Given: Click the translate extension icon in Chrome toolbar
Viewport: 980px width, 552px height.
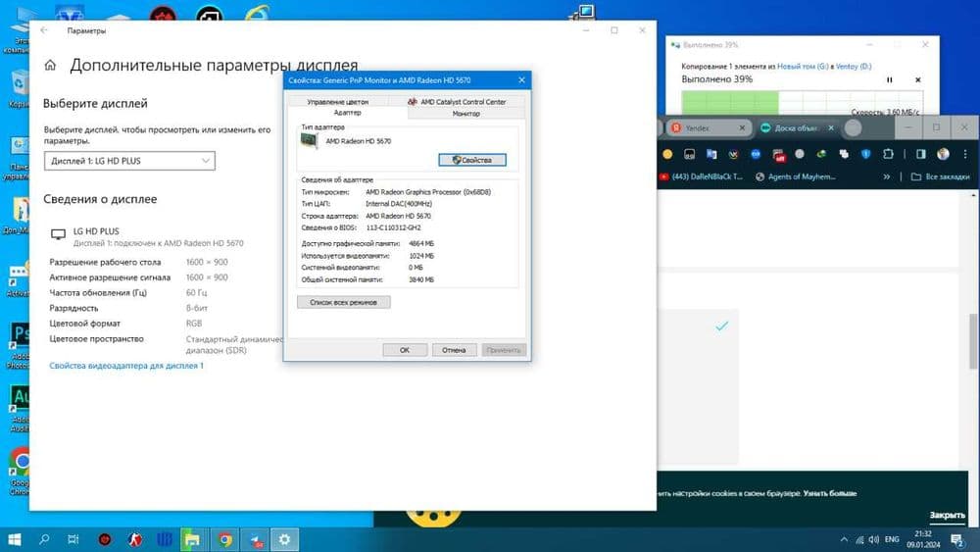Looking at the screenshot, I should click(711, 154).
